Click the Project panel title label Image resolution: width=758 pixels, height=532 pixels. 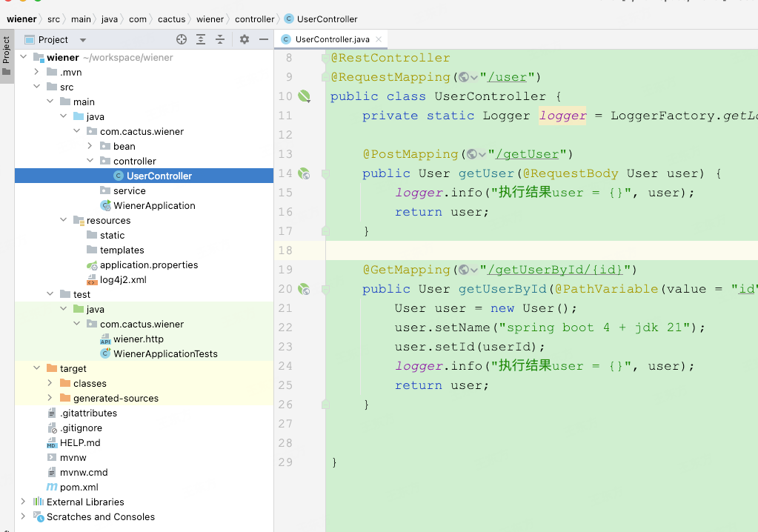[53, 39]
